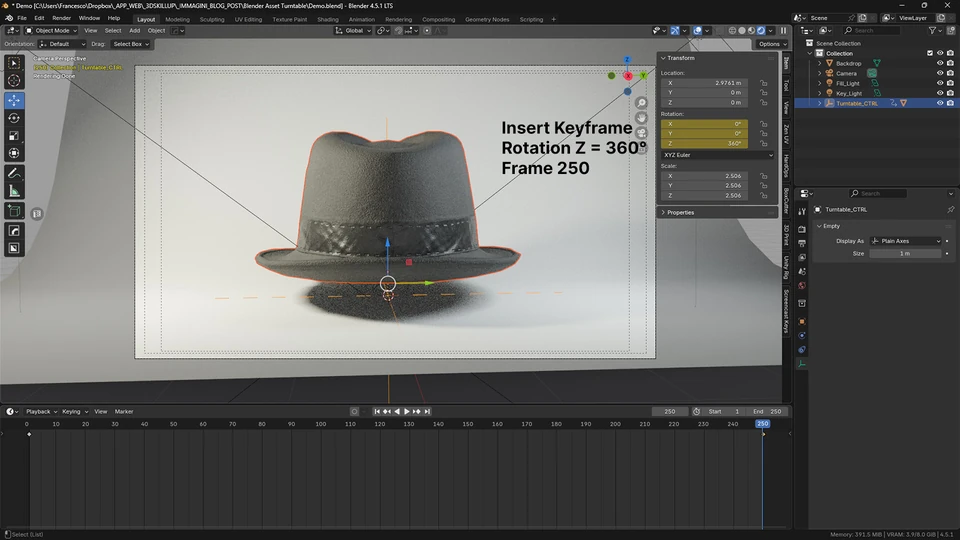The width and height of the screenshot is (960, 540).
Task: Toggle visibility of Backdrop object
Action: (940, 63)
